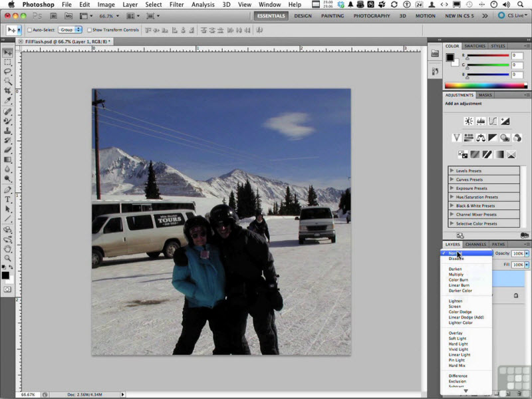Select the Pen tool

click(8, 190)
